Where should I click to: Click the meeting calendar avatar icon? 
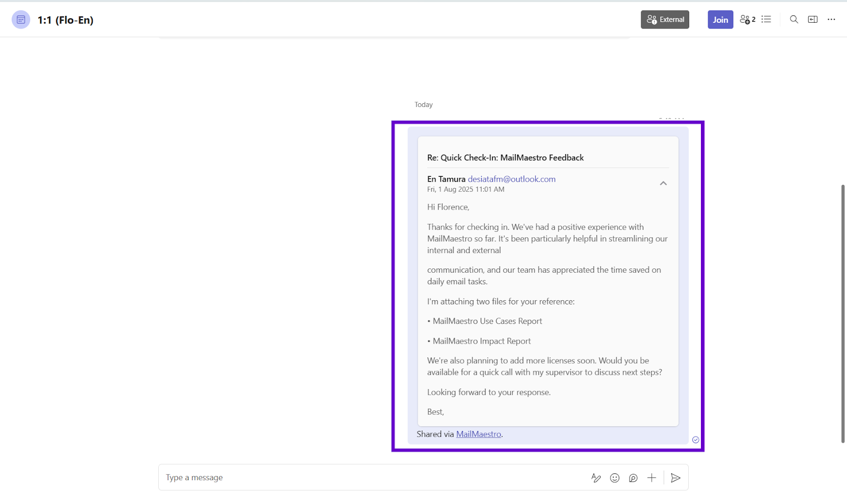coord(21,20)
